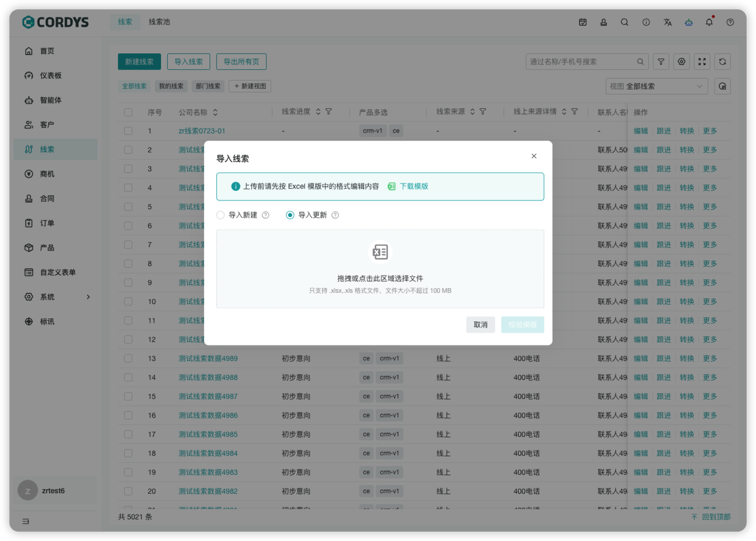Click the chart icon next to view dropdown
756x541 pixels.
(723, 86)
